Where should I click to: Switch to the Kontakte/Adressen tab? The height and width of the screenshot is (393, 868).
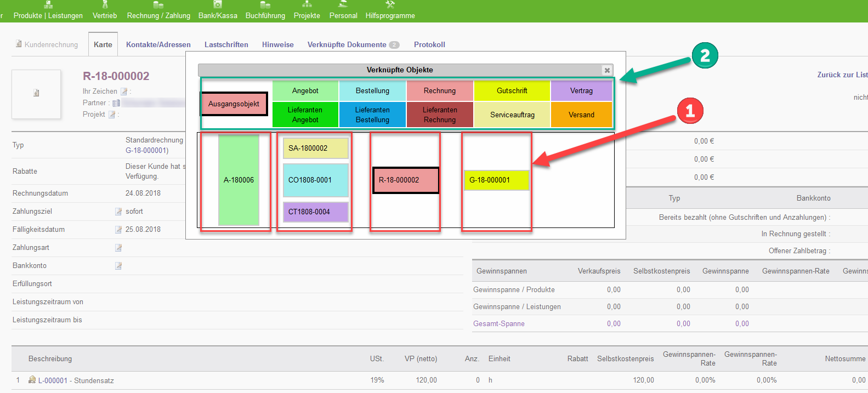click(x=158, y=45)
